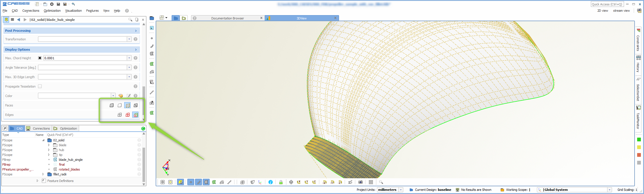Choose the shaded faces display icon
This screenshot has width=644, height=194.
pos(112,105)
